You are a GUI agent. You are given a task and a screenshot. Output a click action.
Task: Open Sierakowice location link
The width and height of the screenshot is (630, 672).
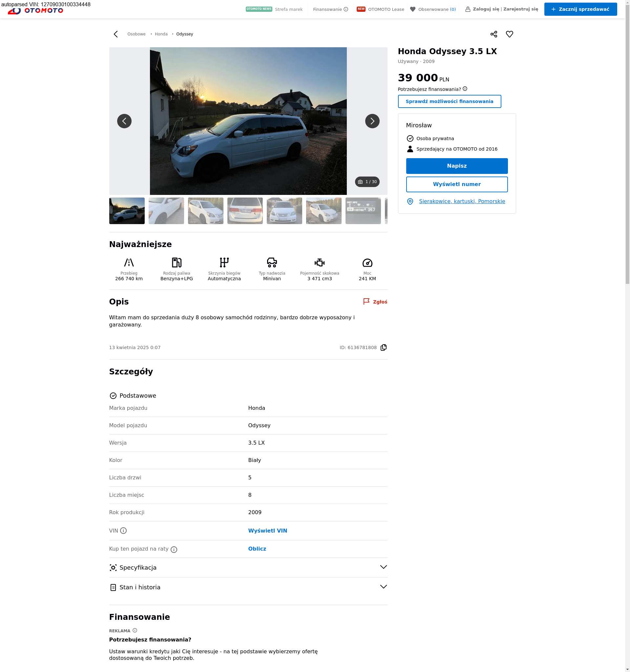tap(462, 201)
